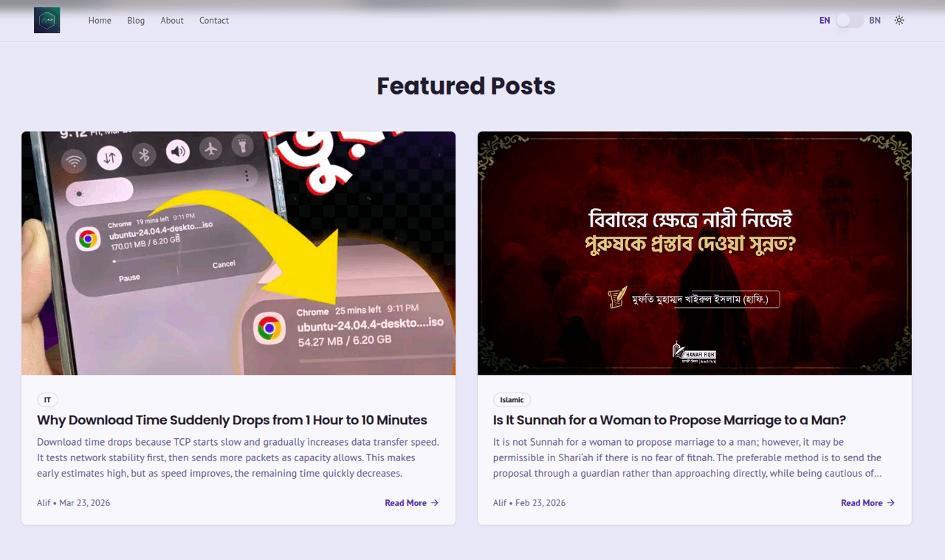Read More on the Sunnah marriage post
The image size is (945, 560).
[868, 503]
